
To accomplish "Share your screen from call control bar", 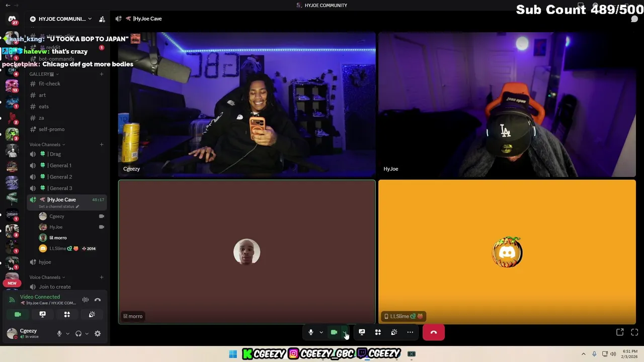I will tap(362, 332).
